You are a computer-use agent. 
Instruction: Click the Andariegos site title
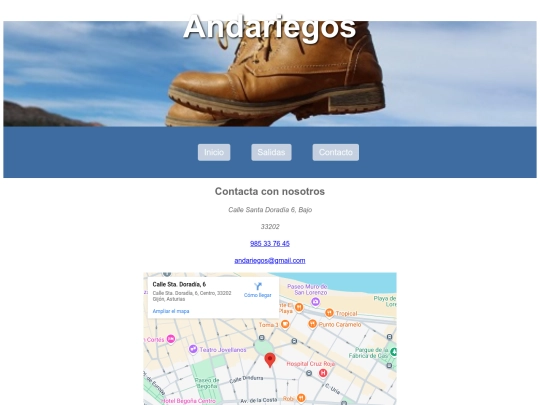point(270,27)
